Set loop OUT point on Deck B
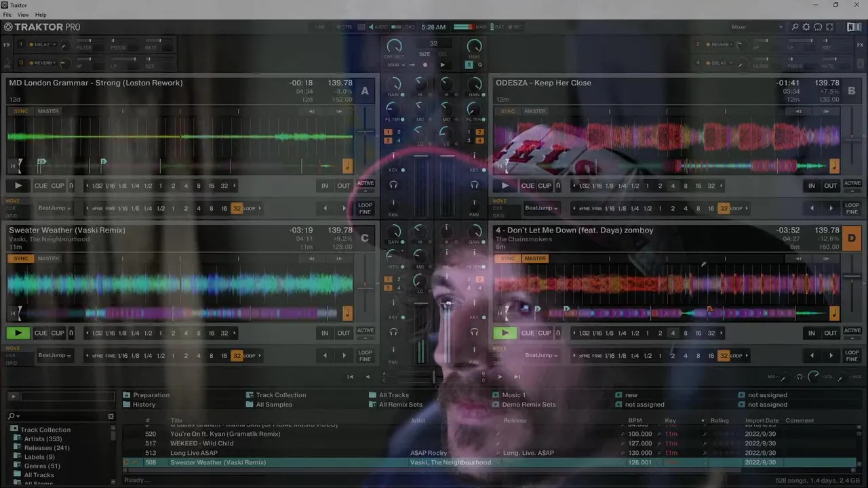 pyautogui.click(x=831, y=186)
